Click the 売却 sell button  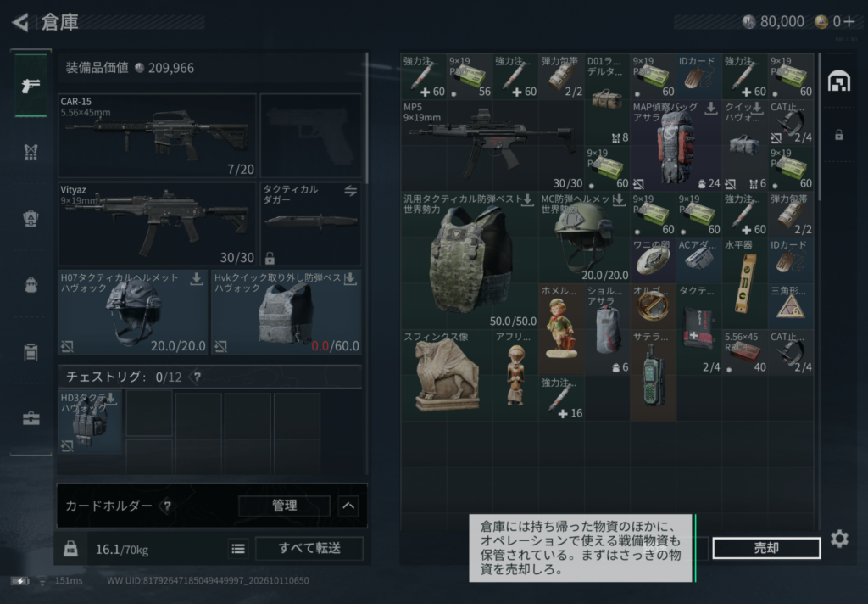[766, 548]
